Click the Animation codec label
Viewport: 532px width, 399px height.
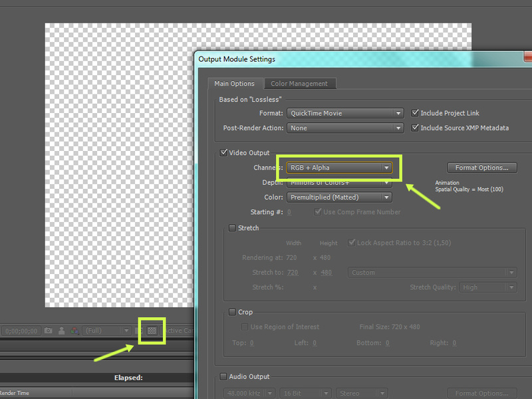click(x=447, y=182)
